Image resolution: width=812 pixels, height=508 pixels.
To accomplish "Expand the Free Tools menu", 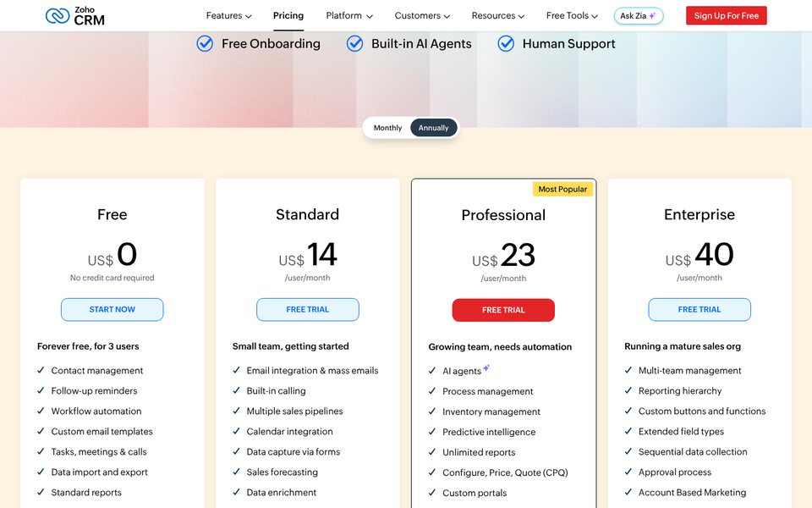I will [572, 15].
